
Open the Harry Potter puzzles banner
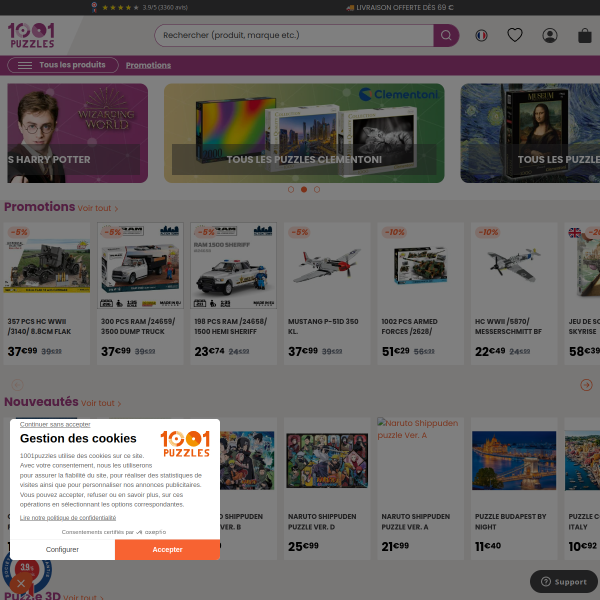[78, 133]
